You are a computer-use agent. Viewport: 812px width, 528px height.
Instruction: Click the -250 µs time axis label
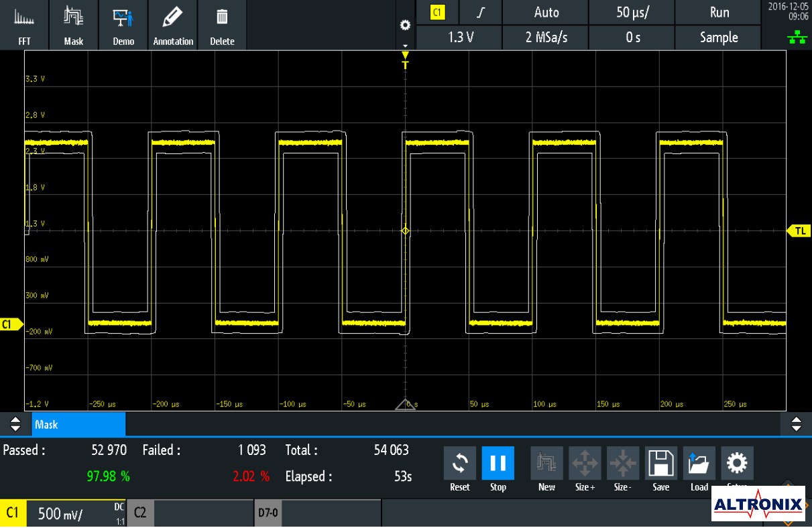coord(103,404)
